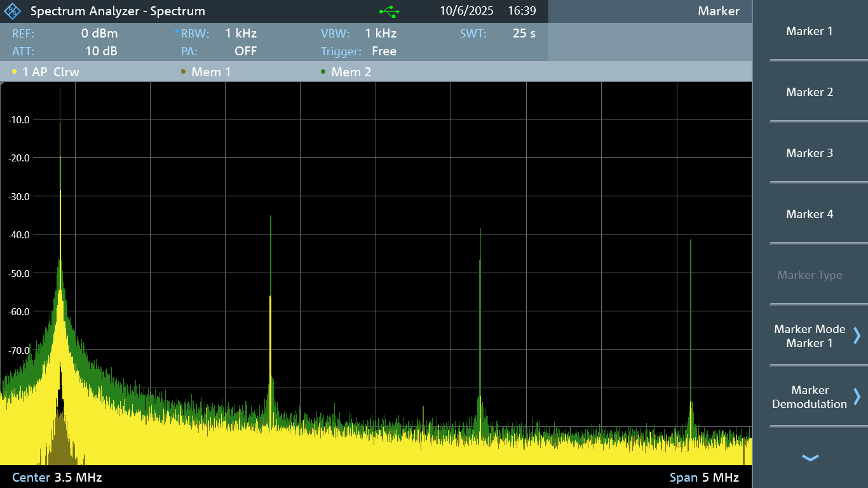The image size is (868, 488).
Task: Show more softkeys with the down chevron
Action: coord(810,457)
